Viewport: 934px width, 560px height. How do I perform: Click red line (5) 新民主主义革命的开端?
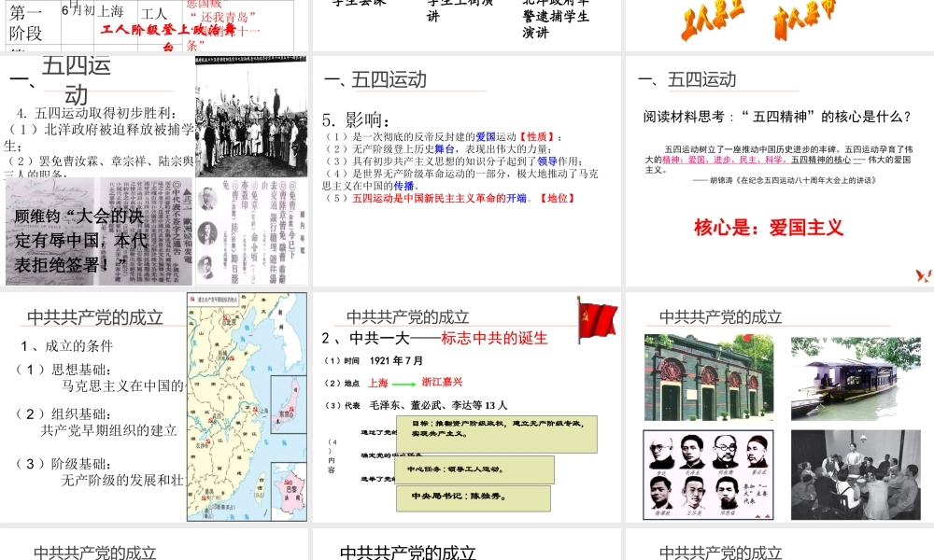[x=450, y=198]
